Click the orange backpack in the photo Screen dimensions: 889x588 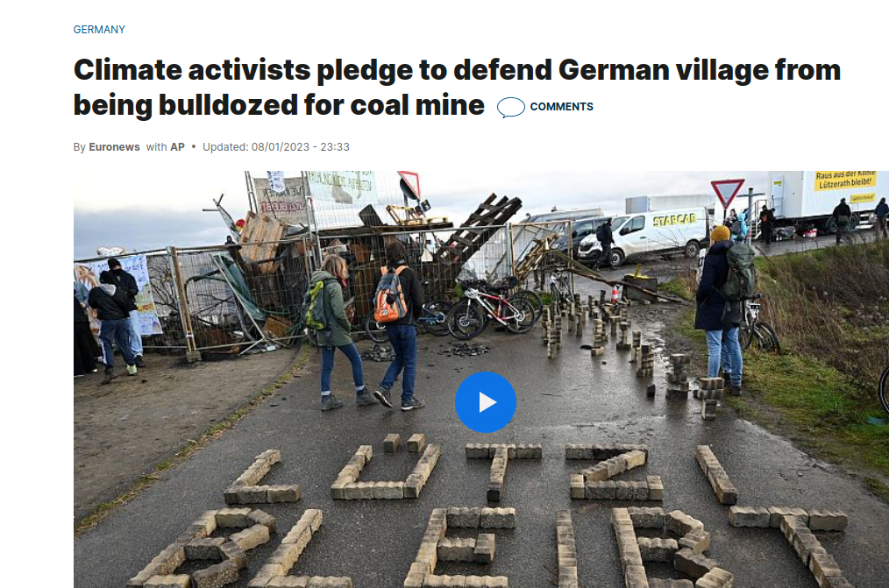tap(391, 294)
